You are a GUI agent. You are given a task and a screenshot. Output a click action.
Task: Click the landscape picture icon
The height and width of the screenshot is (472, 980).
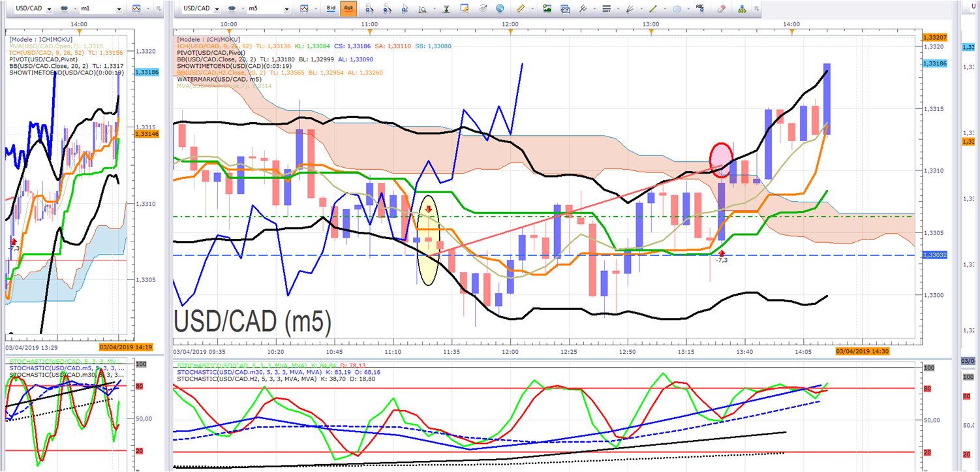point(547,9)
